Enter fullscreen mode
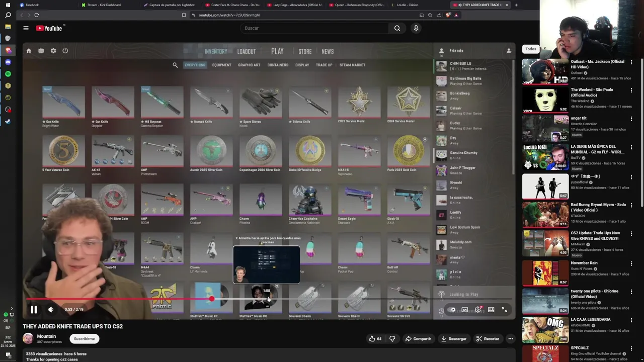 click(x=504, y=310)
